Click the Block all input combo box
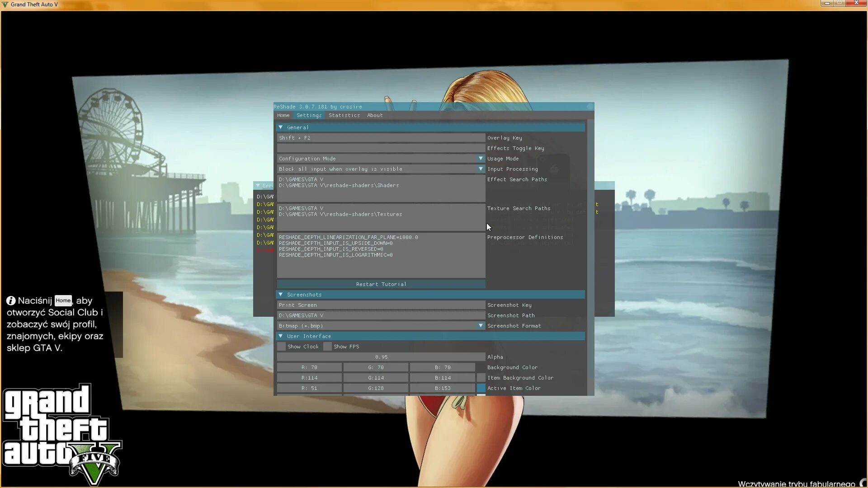Viewport: 868px width, 488px height. click(x=381, y=169)
